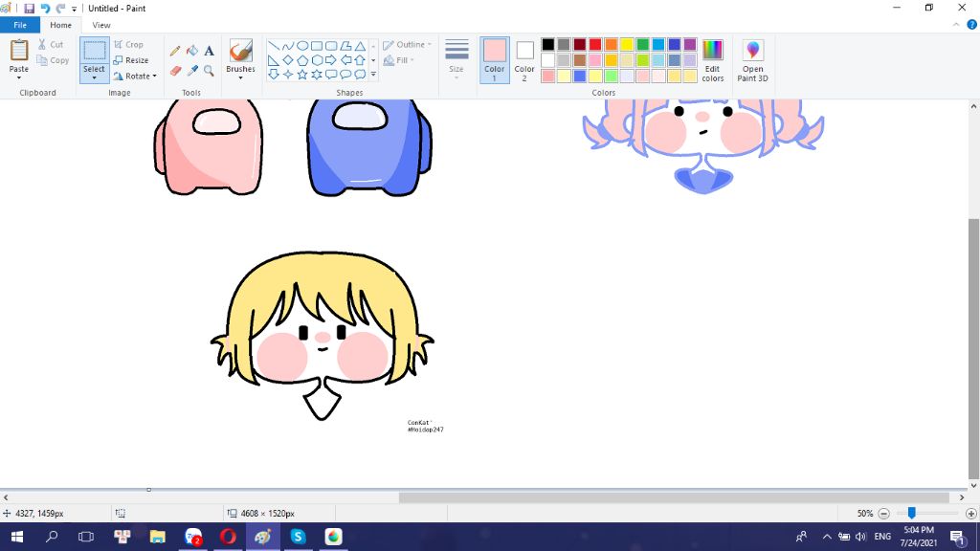This screenshot has width=980, height=551.
Task: Click Save icon in quick access toolbar
Action: [29, 8]
